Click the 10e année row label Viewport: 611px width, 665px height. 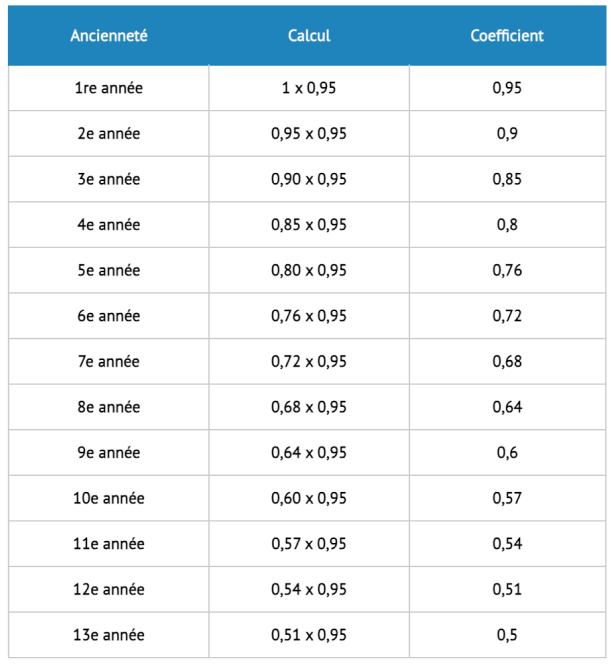click(x=109, y=498)
